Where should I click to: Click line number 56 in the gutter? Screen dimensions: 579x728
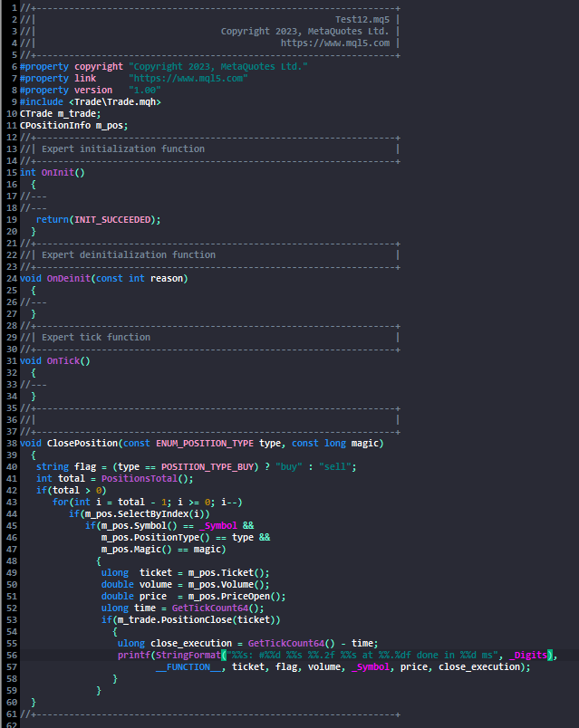pyautogui.click(x=12, y=656)
